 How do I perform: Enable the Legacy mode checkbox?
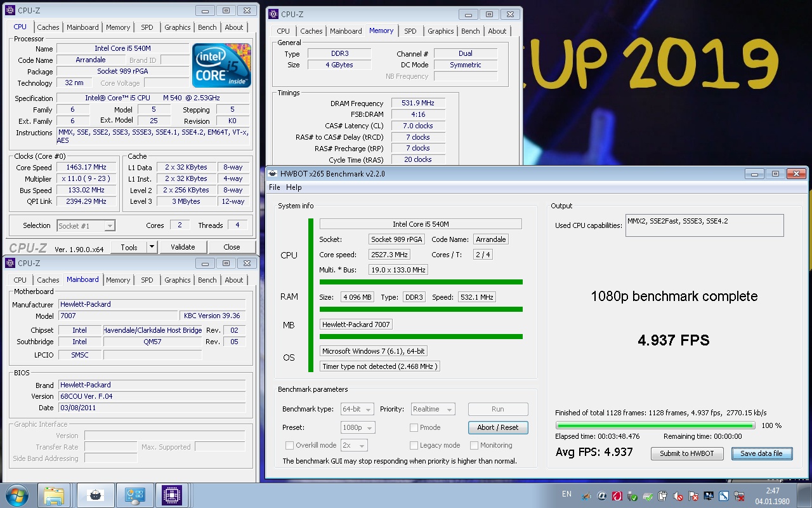pyautogui.click(x=414, y=445)
